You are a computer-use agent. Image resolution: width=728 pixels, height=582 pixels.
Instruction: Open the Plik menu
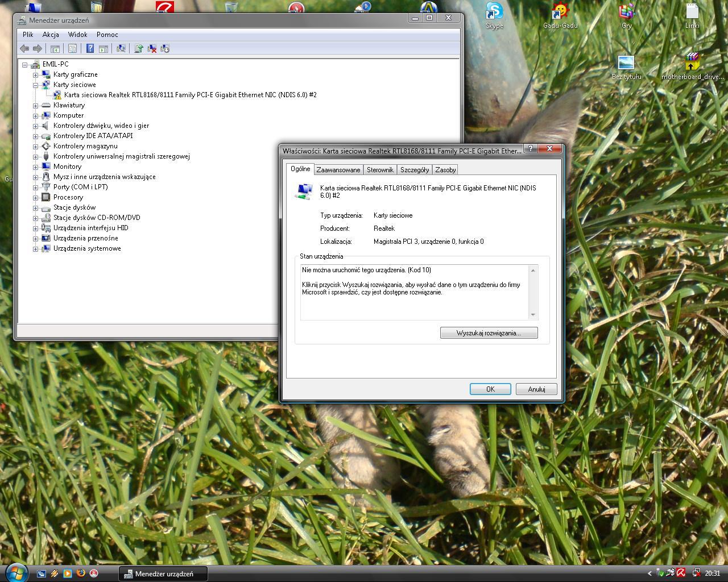[x=28, y=35]
